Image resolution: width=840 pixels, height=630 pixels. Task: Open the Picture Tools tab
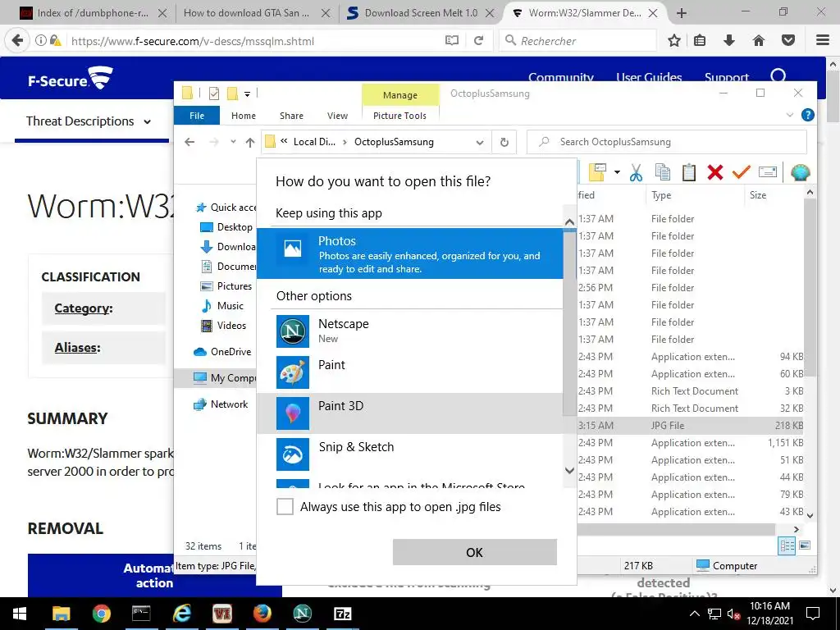(x=399, y=116)
